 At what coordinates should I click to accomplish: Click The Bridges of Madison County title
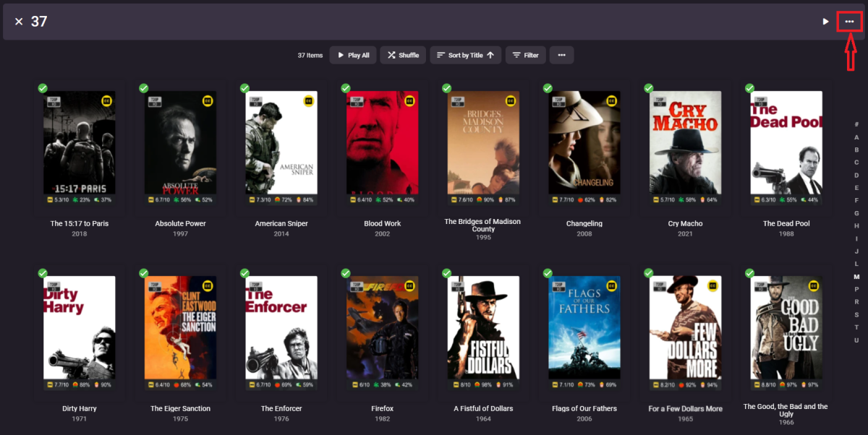click(483, 225)
